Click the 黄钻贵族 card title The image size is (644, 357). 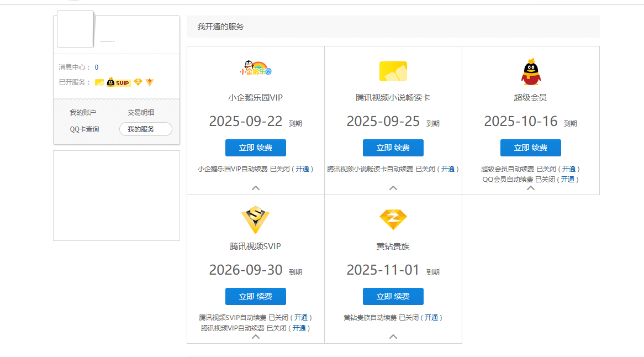click(393, 246)
